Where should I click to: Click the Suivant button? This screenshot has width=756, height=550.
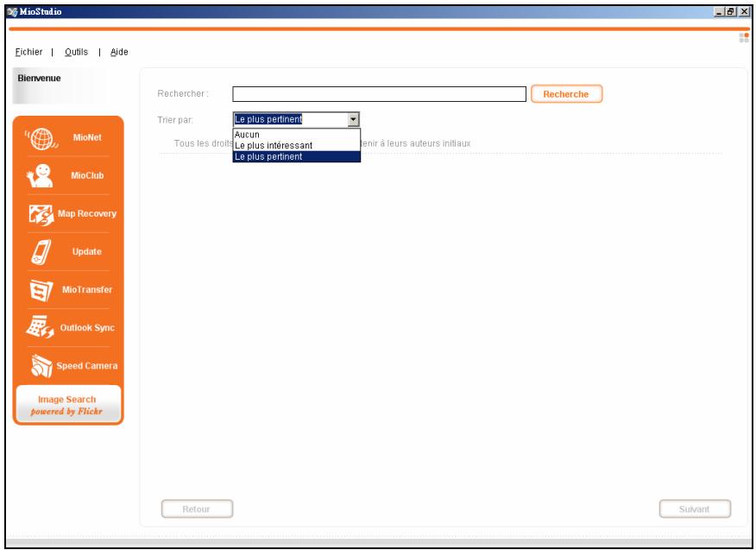695,509
